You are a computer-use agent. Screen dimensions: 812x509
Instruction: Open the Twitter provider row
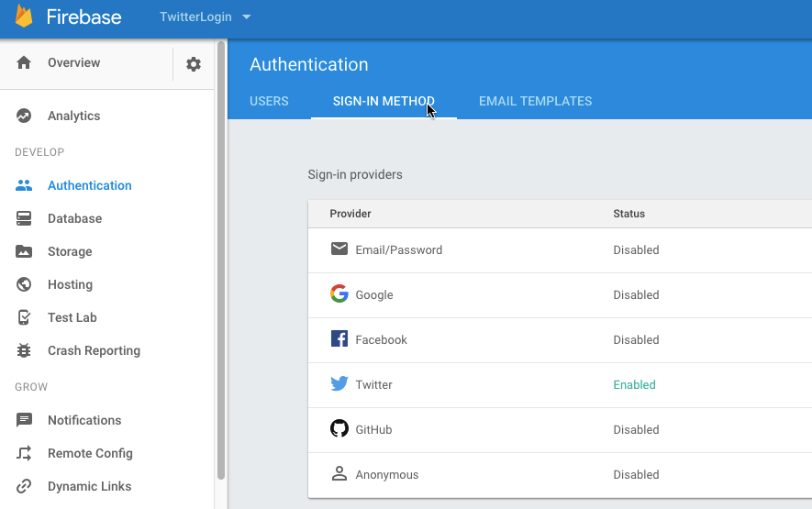point(374,385)
